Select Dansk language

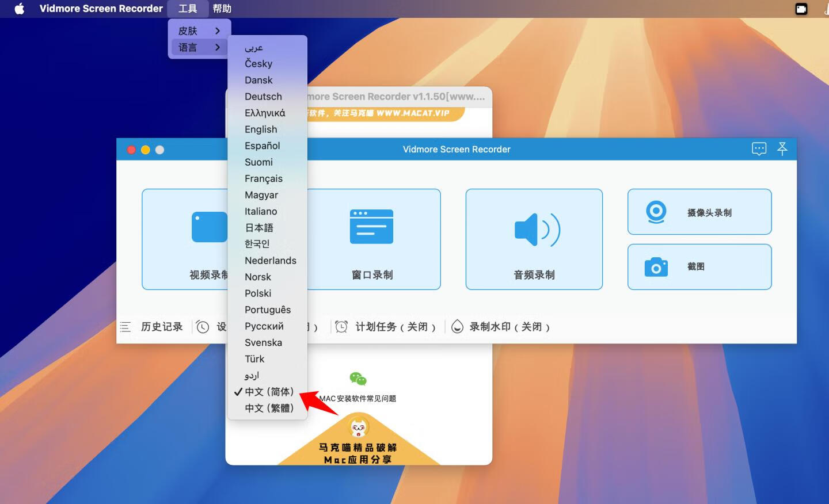click(x=267, y=80)
